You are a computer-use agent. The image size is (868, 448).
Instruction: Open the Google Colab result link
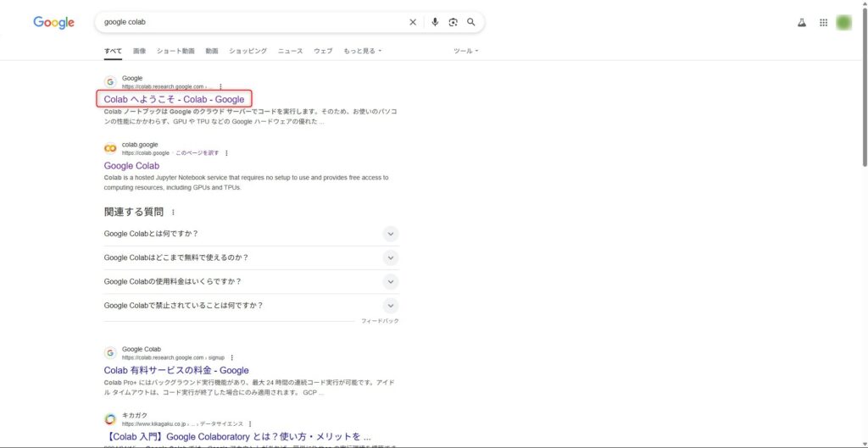(x=131, y=166)
